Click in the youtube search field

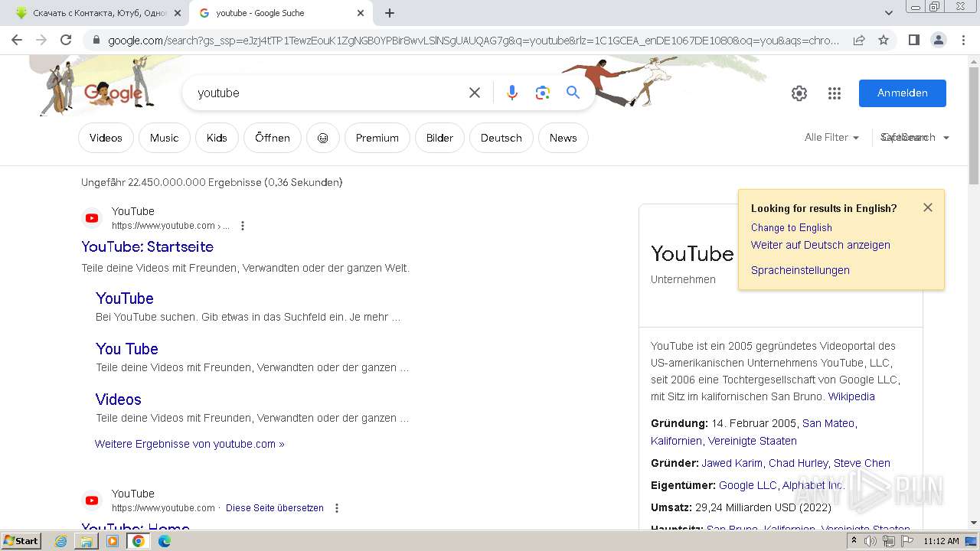(x=329, y=93)
